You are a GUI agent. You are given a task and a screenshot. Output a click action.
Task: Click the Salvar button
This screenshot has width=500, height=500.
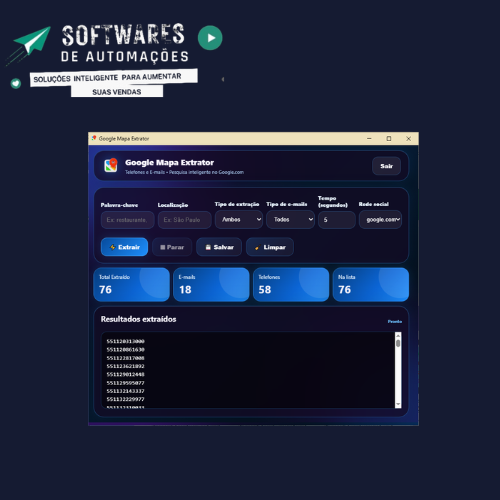pos(219,247)
